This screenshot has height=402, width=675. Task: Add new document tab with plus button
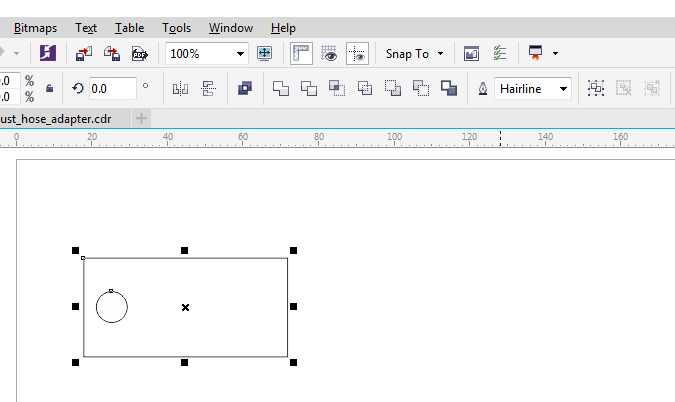[x=142, y=118]
